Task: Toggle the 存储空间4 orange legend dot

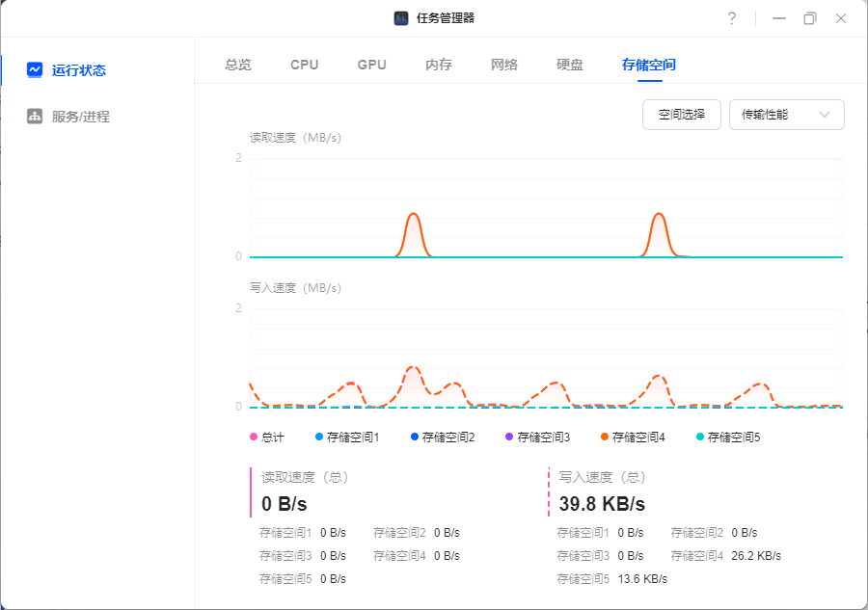Action: pos(605,437)
